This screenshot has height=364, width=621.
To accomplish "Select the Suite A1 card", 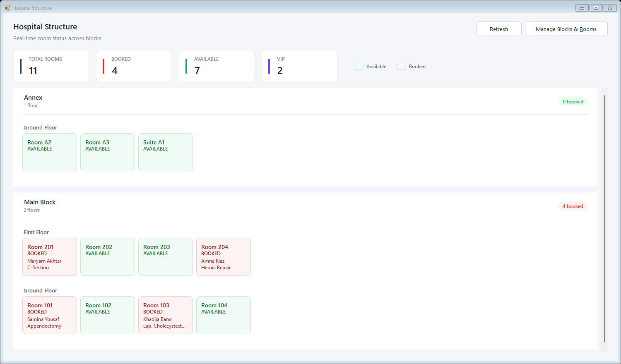I will tap(166, 152).
